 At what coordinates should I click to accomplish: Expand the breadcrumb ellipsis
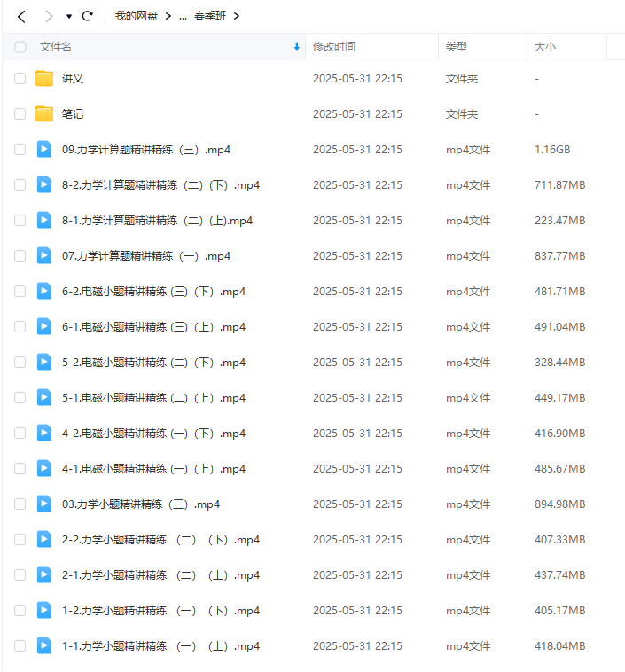click(x=183, y=16)
